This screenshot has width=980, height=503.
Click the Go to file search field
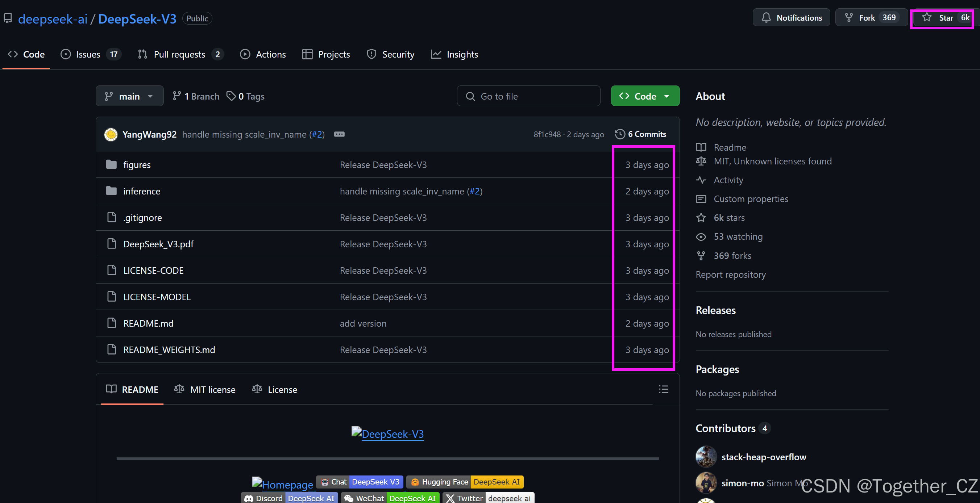[529, 96]
